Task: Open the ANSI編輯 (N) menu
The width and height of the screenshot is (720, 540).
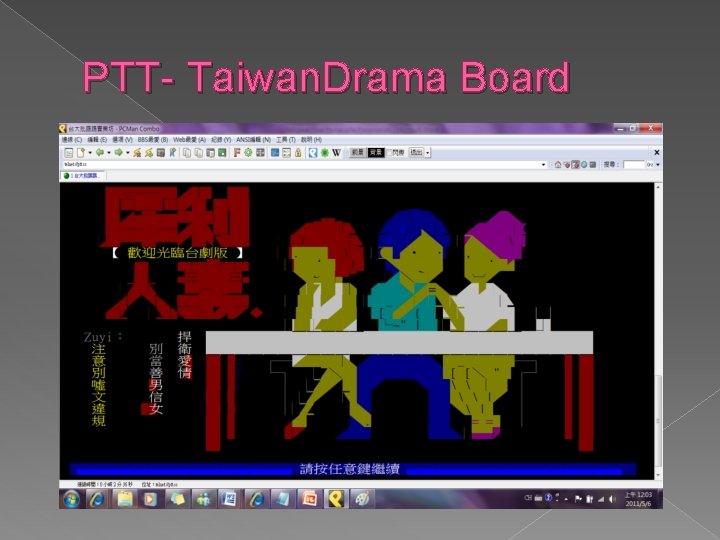Action: coord(253,140)
